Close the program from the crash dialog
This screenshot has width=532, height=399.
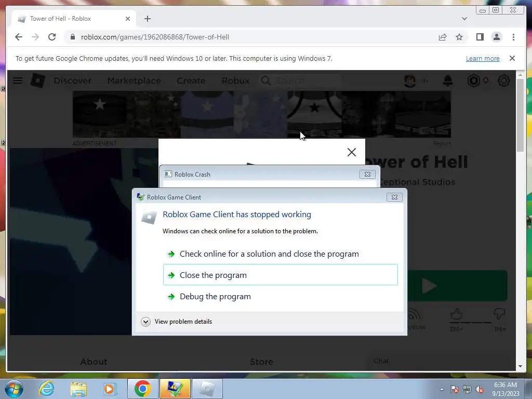point(280,275)
